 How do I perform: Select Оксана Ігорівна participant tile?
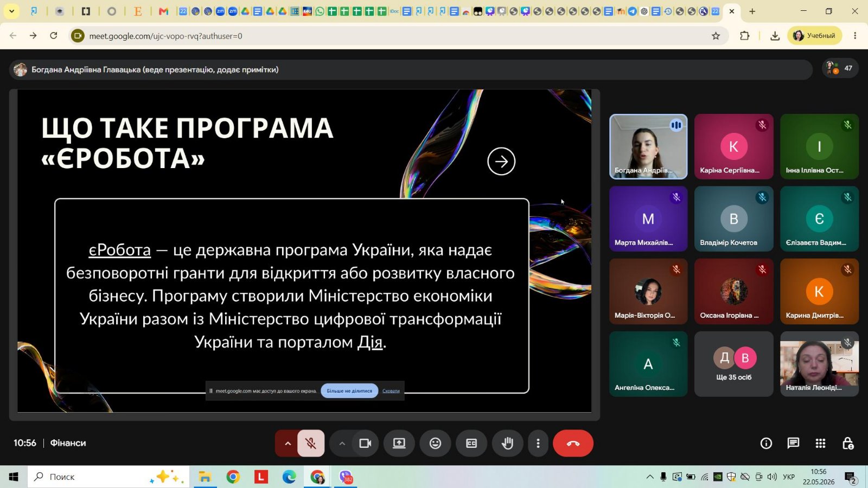click(x=734, y=291)
